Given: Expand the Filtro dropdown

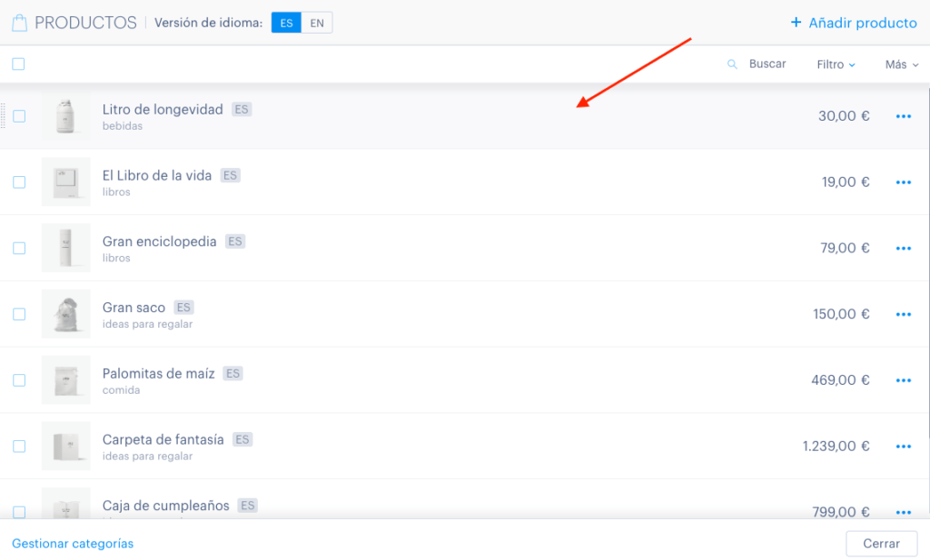Looking at the screenshot, I should (836, 64).
